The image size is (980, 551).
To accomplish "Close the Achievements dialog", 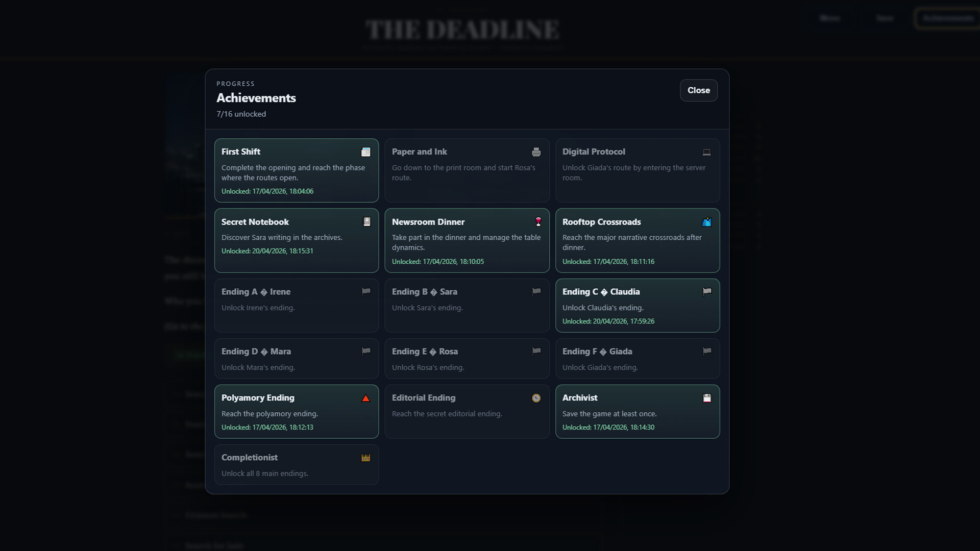I will (699, 90).
